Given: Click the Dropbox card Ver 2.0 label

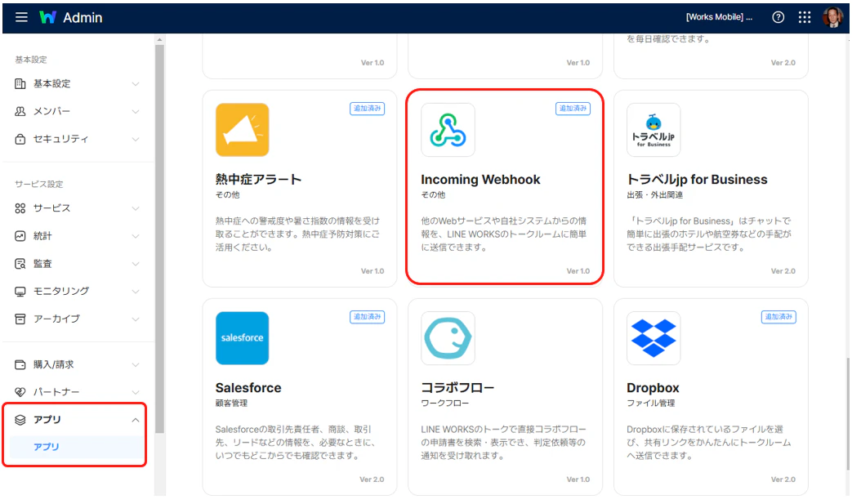Looking at the screenshot, I should pyautogui.click(x=783, y=479).
